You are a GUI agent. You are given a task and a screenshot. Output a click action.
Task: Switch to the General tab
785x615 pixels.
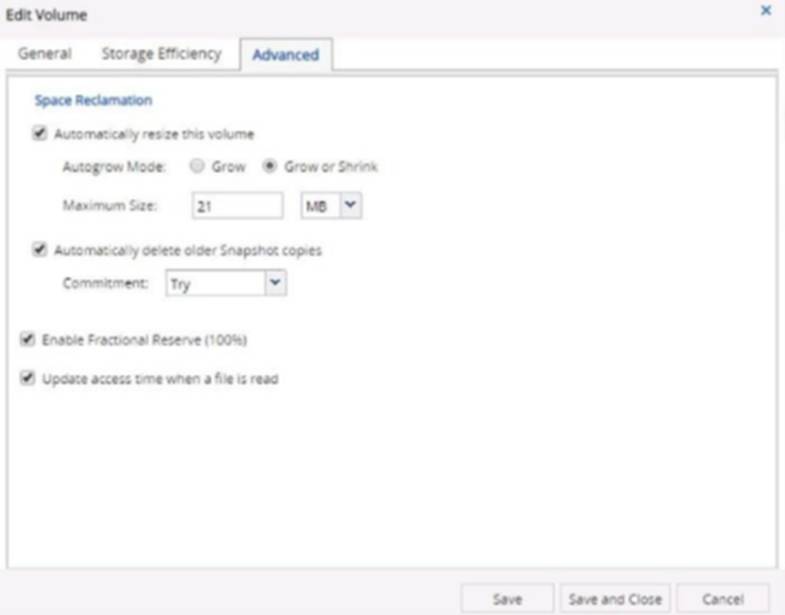coord(45,54)
